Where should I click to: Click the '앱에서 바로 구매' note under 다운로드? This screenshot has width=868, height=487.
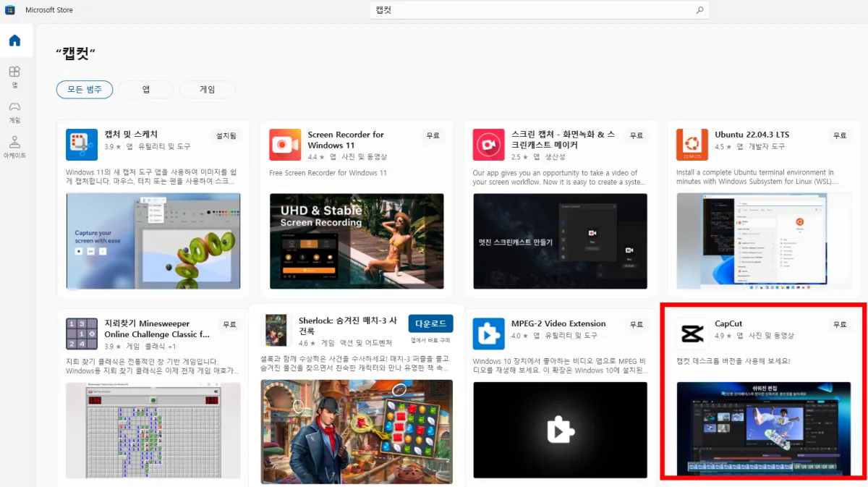[430, 340]
